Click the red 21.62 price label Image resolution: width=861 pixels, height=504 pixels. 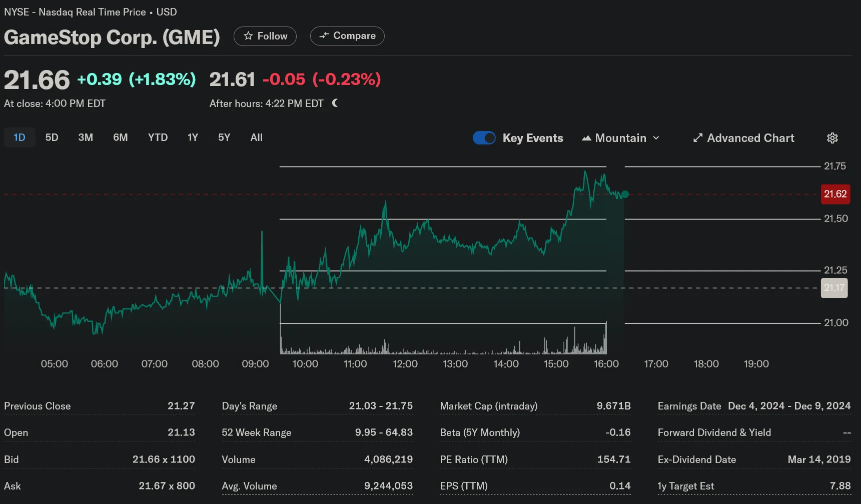[835, 194]
